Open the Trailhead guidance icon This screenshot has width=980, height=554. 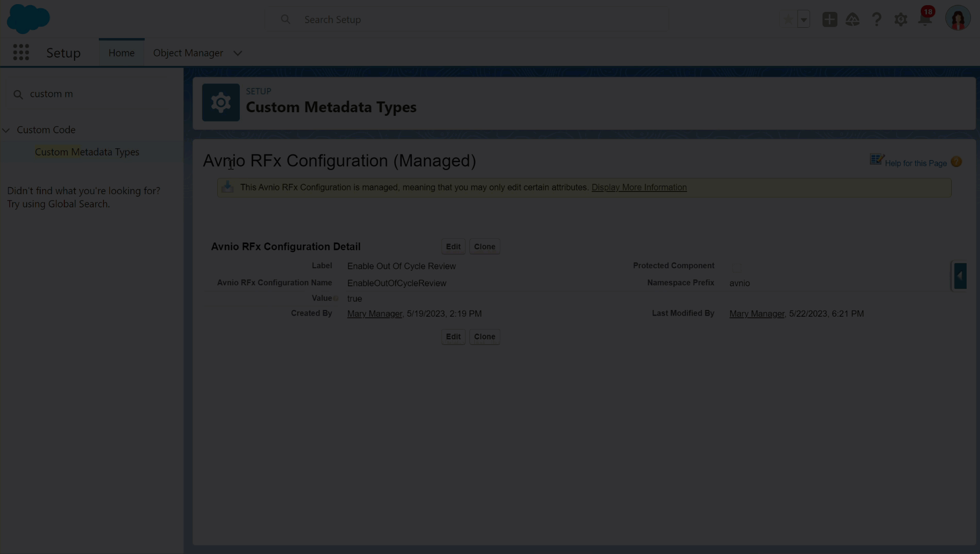click(852, 20)
